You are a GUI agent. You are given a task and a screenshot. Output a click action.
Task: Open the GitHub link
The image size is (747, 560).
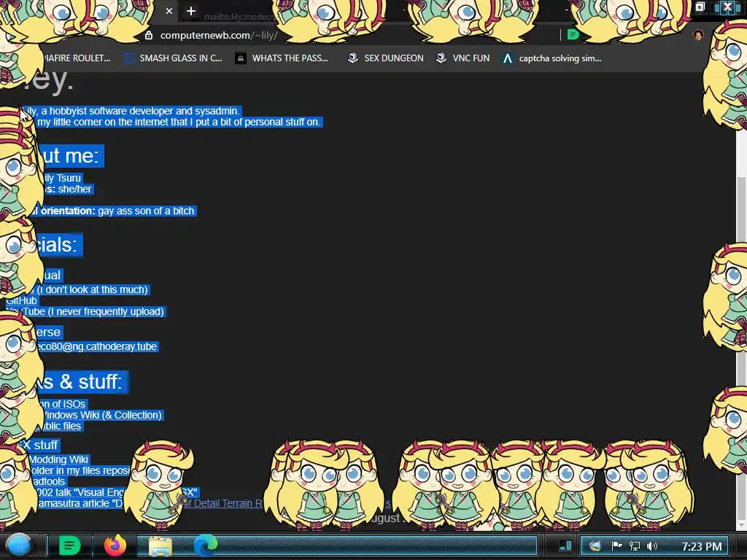click(x=21, y=300)
